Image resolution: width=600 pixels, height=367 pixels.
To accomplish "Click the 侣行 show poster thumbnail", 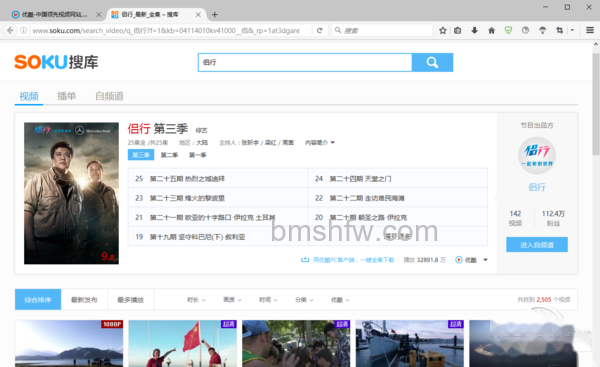I will point(72,193).
